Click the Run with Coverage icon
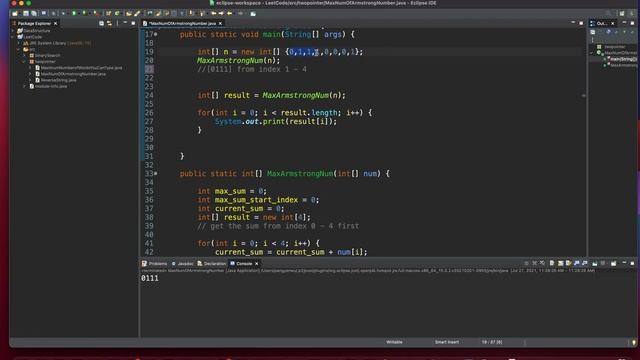The width and height of the screenshot is (640, 360). [84, 13]
